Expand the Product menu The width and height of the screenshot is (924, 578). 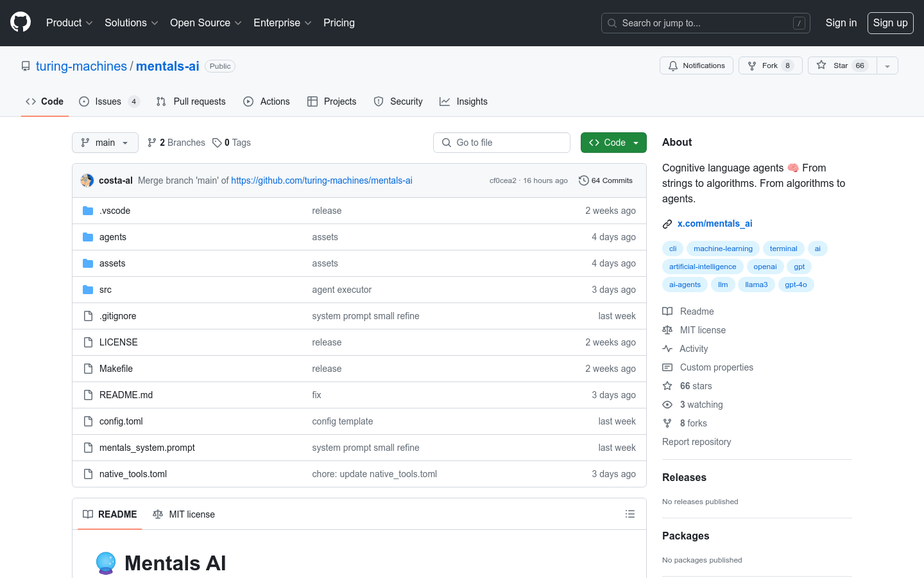(69, 22)
